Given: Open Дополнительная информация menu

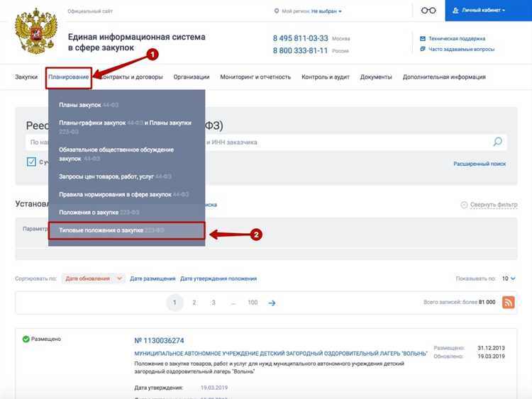Looking at the screenshot, I should pos(444,77).
